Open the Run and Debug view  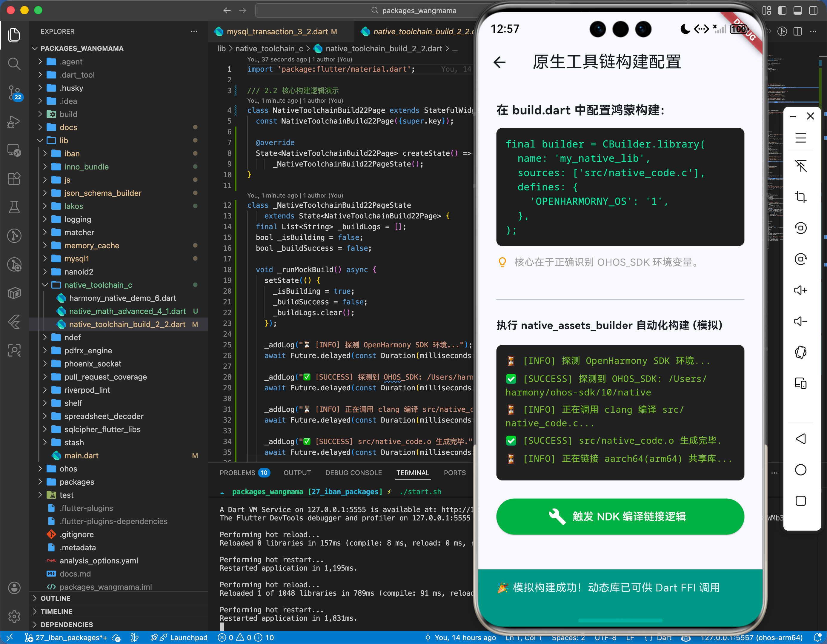14,122
